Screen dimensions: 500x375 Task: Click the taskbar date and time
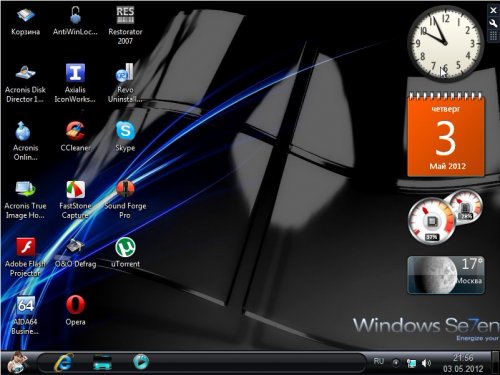coord(463,363)
